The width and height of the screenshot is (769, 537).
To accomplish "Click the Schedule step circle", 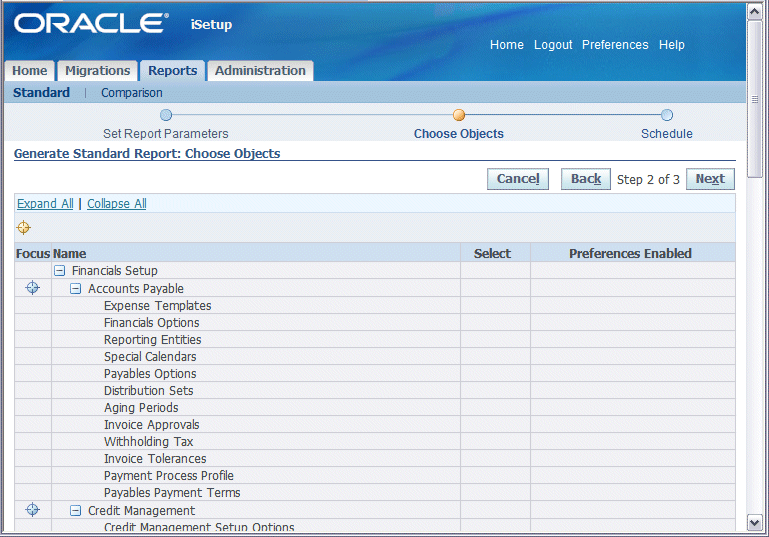I will [x=666, y=115].
